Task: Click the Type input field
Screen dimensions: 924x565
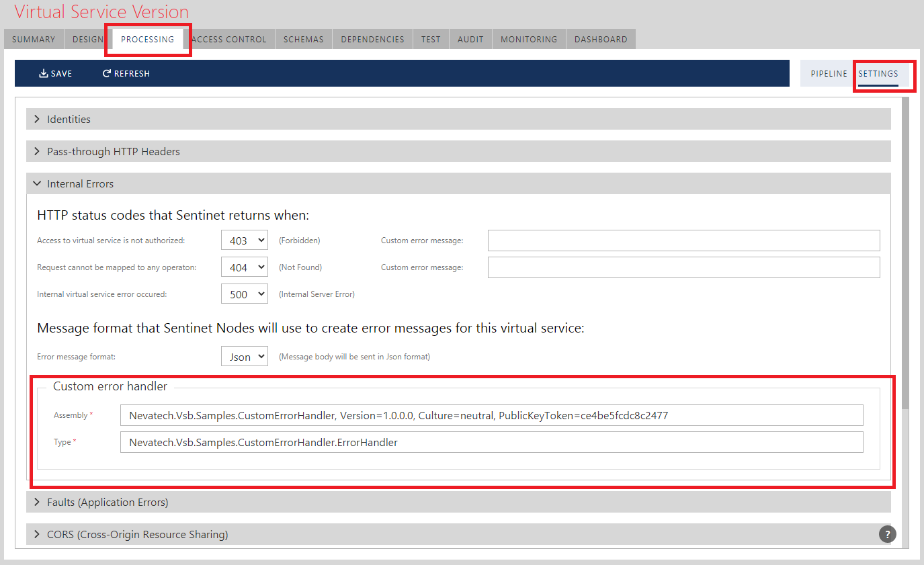Action: click(491, 442)
